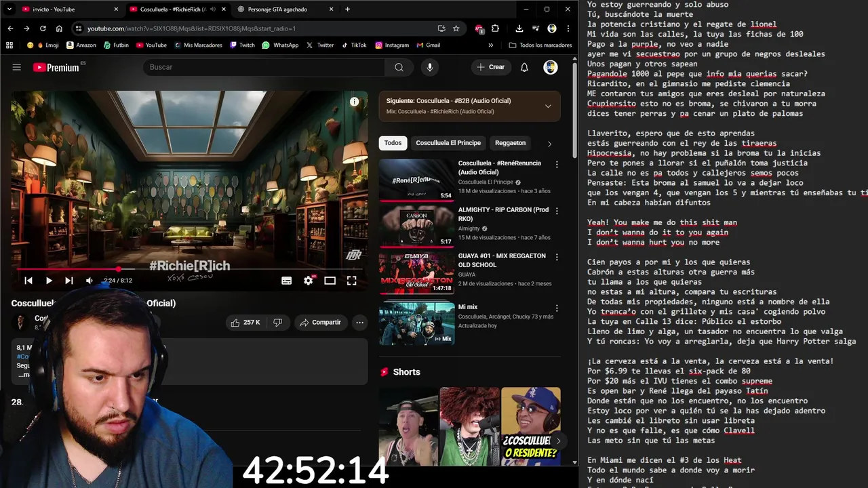Click the address bar URL

click(191, 28)
